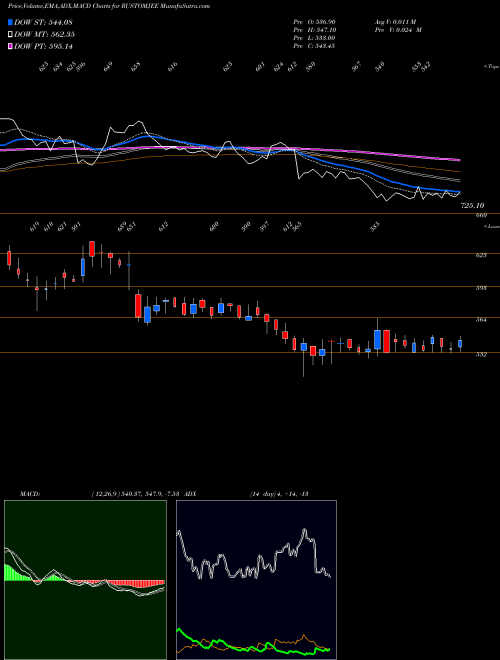The width and height of the screenshot is (500, 660).
Task: Click the 725.10 price label
Action: (473, 205)
